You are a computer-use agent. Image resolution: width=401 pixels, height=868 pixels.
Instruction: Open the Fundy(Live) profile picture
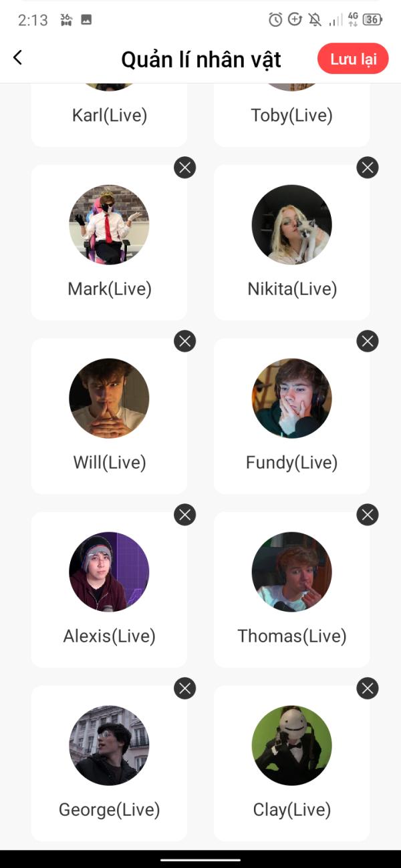pyautogui.click(x=292, y=399)
